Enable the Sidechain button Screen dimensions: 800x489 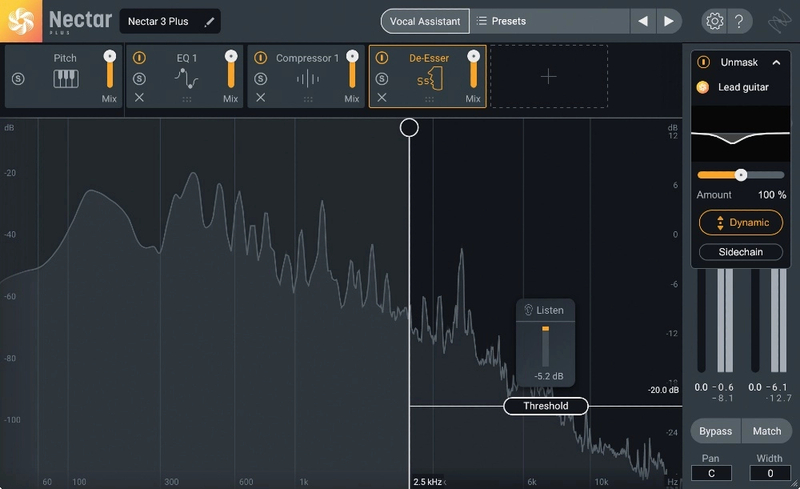pos(741,252)
